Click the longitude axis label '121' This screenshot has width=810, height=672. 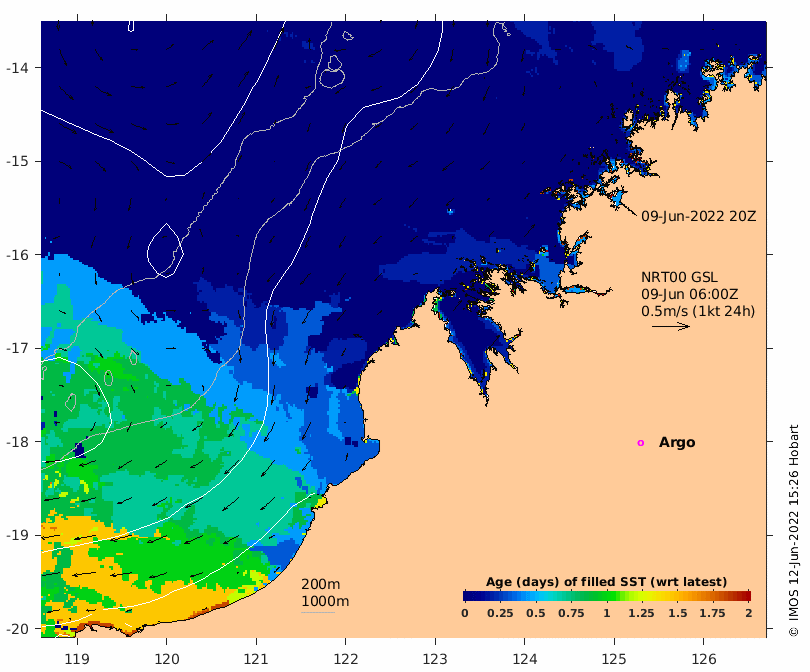coord(256,659)
